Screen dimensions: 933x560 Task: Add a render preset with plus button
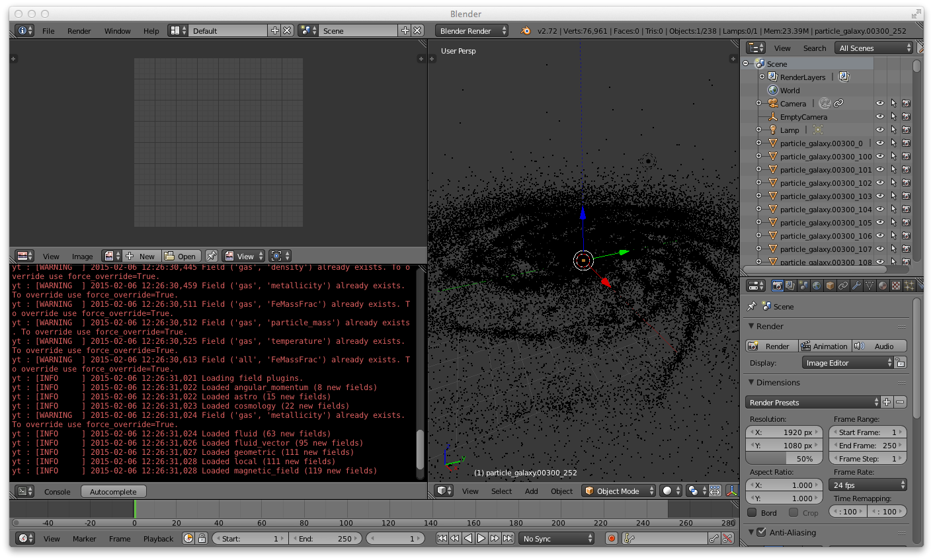tap(887, 402)
